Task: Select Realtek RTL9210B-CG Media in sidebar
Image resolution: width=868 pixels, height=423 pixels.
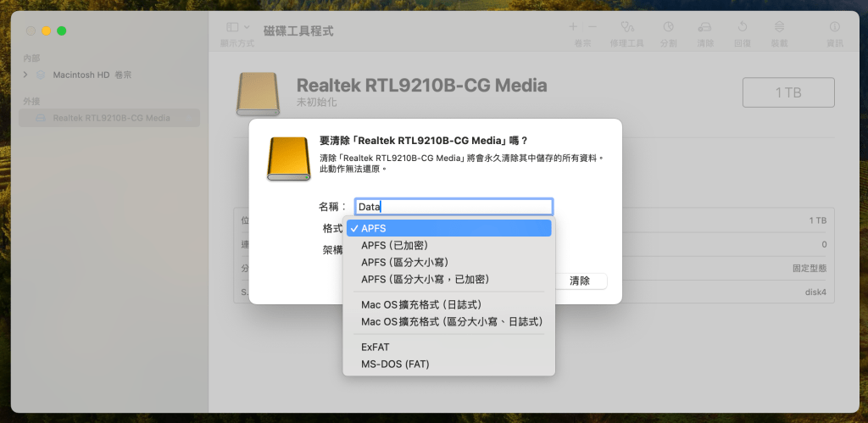Action: [110, 118]
